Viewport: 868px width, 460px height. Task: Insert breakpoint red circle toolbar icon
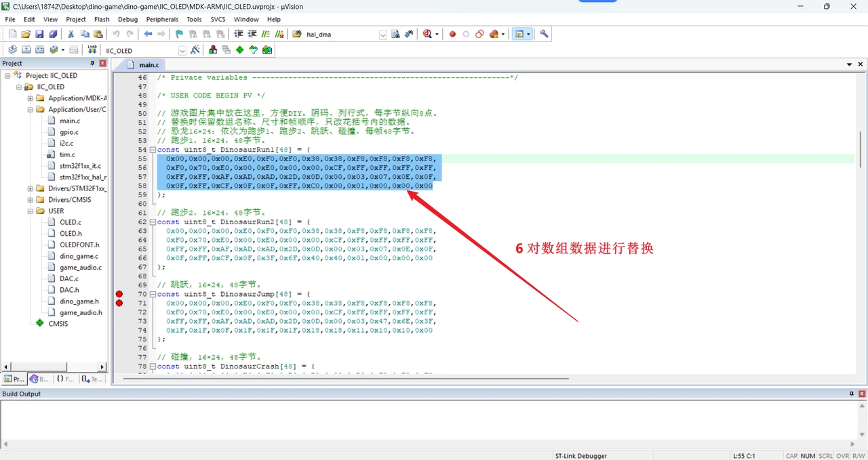[452, 34]
